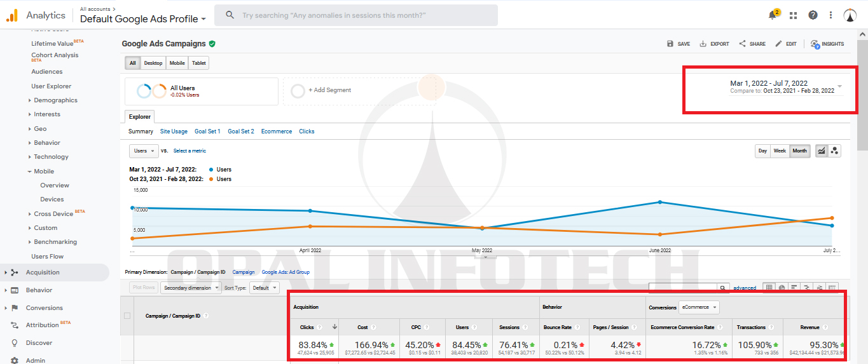Image resolution: width=868 pixels, height=364 pixels.
Task: Open the notifications bell
Action: coord(773,15)
